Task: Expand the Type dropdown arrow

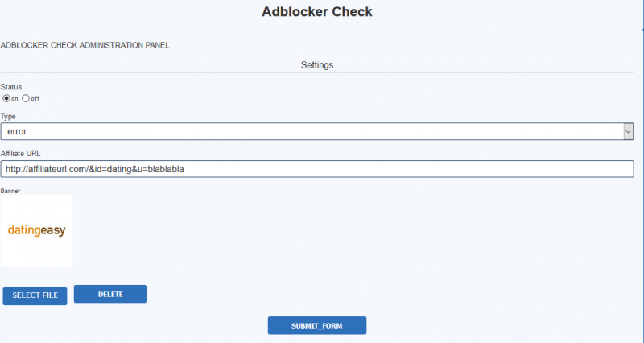Action: (628, 132)
